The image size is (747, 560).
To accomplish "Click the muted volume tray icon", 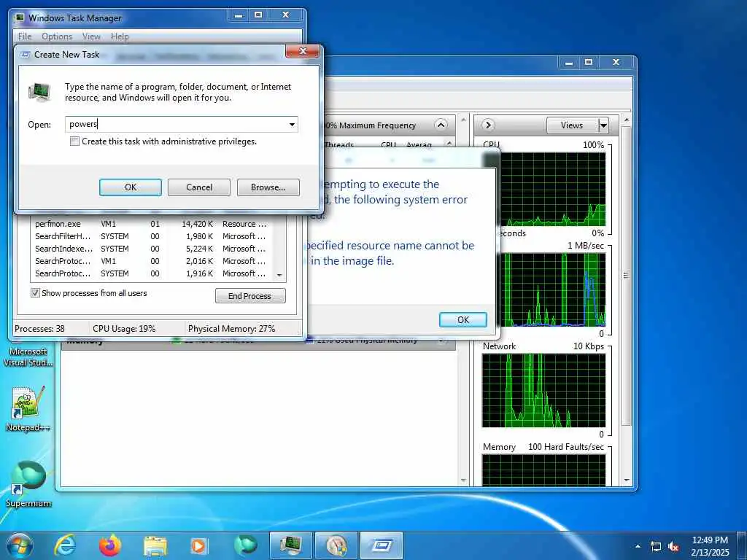I will click(673, 547).
